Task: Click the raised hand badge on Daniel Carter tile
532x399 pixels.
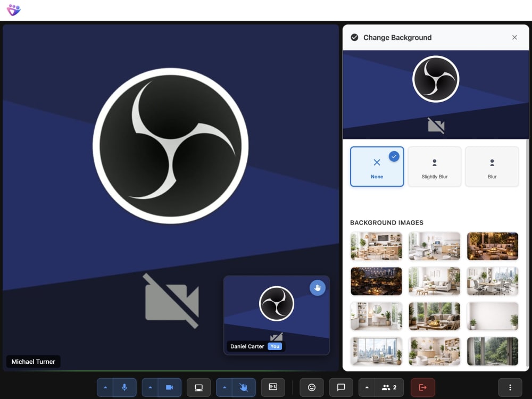Action: [318, 288]
